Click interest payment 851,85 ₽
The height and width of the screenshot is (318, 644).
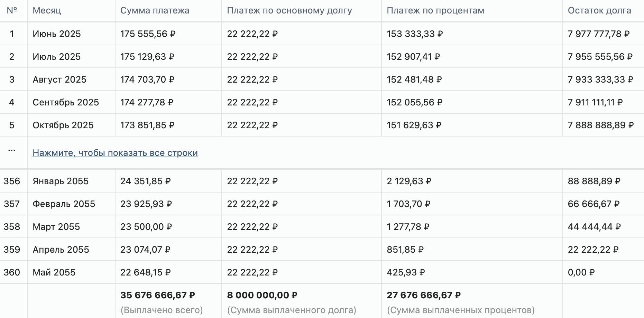tap(405, 250)
